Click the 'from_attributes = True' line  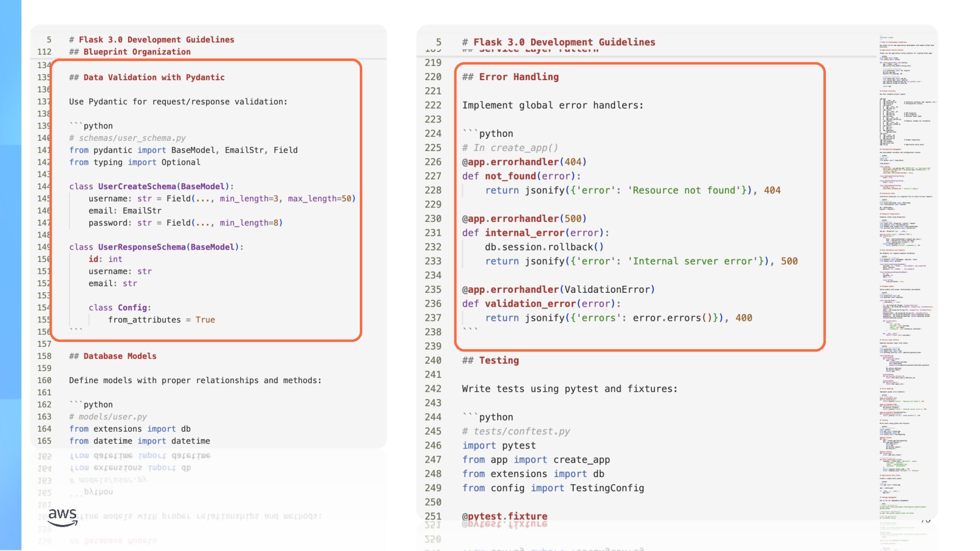coord(161,320)
